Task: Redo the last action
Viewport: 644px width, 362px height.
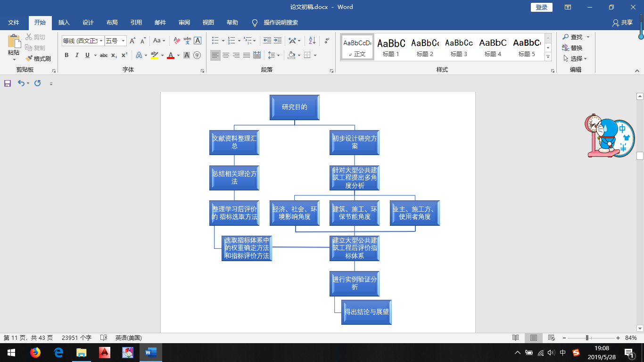Action: pos(38,83)
